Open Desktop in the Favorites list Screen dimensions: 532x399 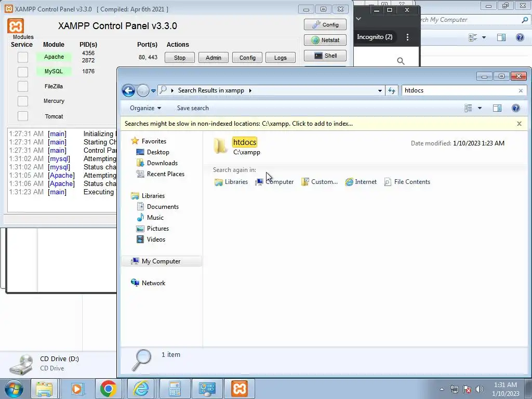(x=153, y=152)
